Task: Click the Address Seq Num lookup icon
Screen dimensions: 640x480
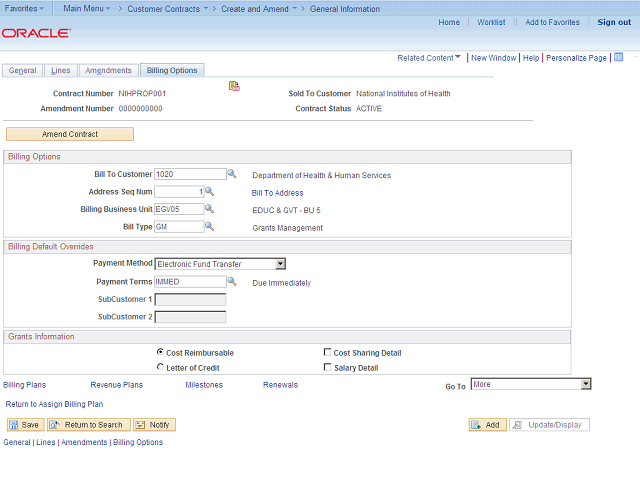Action: 210,191
